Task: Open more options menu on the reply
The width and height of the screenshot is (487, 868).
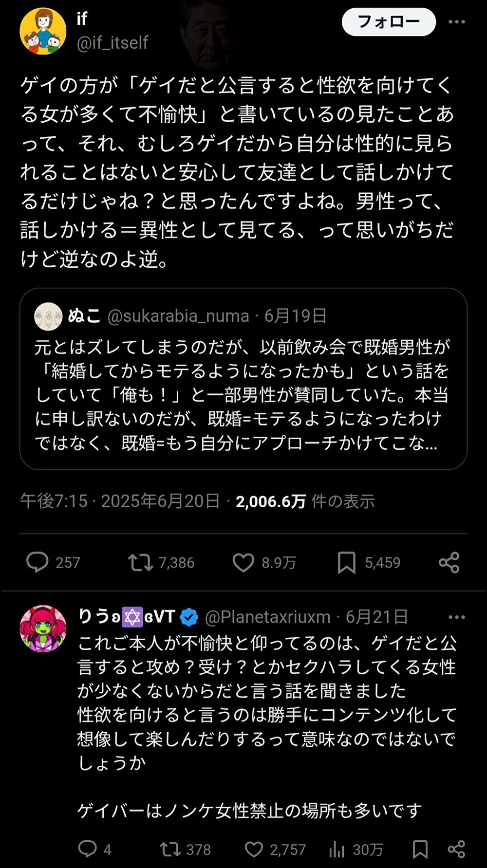Action: 456,617
